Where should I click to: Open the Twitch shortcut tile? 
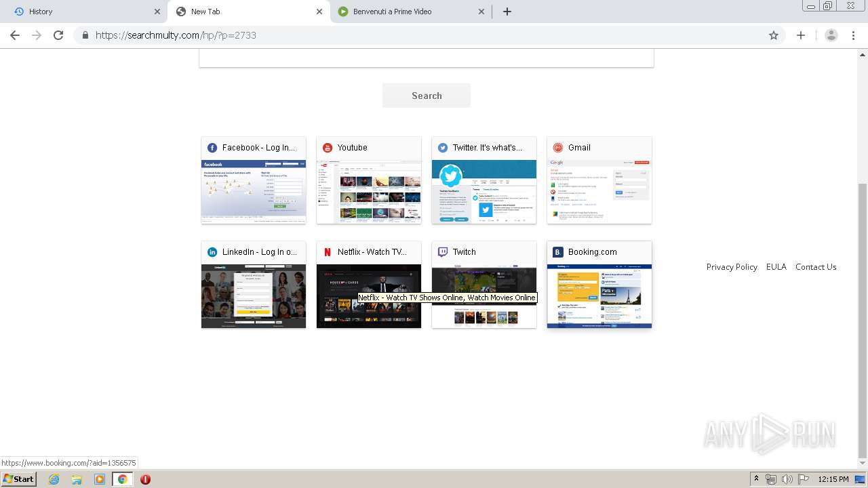(x=484, y=285)
